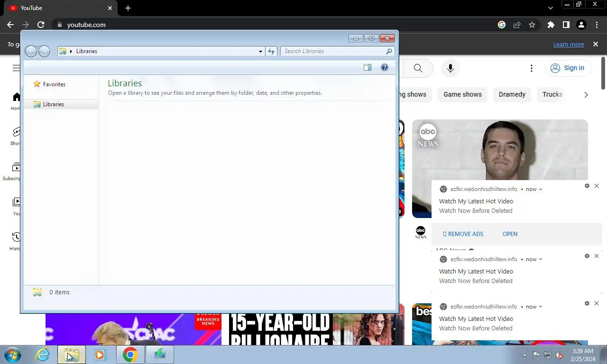
Task: Expand the middle notification chevron
Action: coord(540,259)
